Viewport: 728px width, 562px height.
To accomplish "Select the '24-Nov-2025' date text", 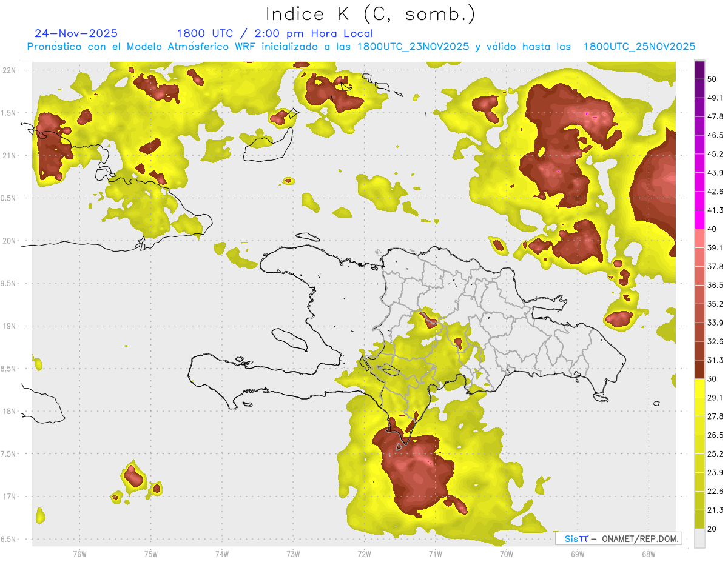I will click(x=76, y=33).
